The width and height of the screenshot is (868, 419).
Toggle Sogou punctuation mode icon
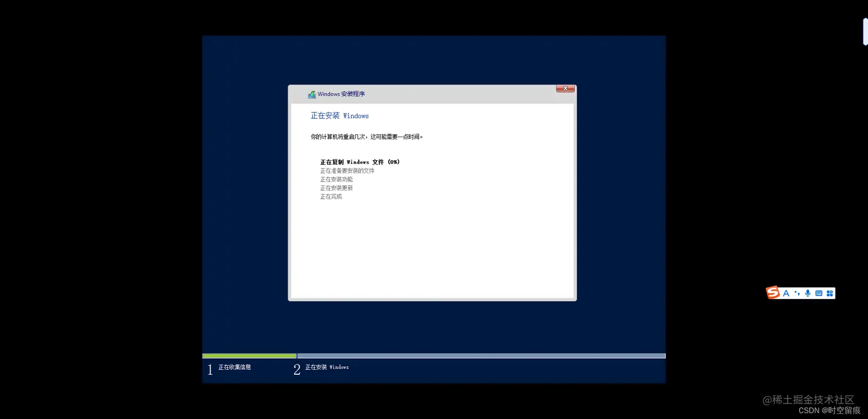click(797, 293)
